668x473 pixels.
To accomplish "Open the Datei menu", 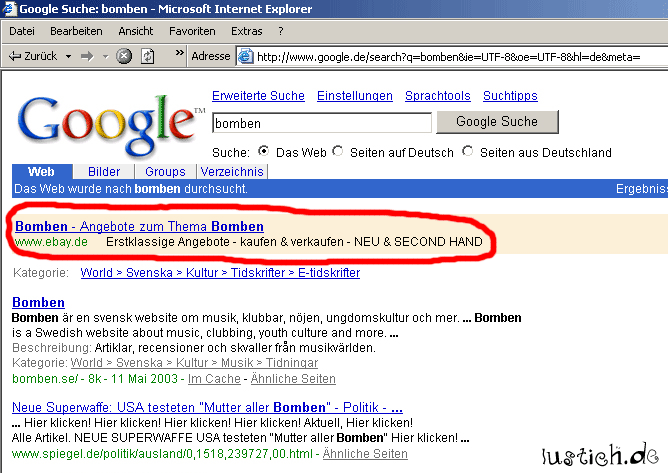I will tap(22, 31).
